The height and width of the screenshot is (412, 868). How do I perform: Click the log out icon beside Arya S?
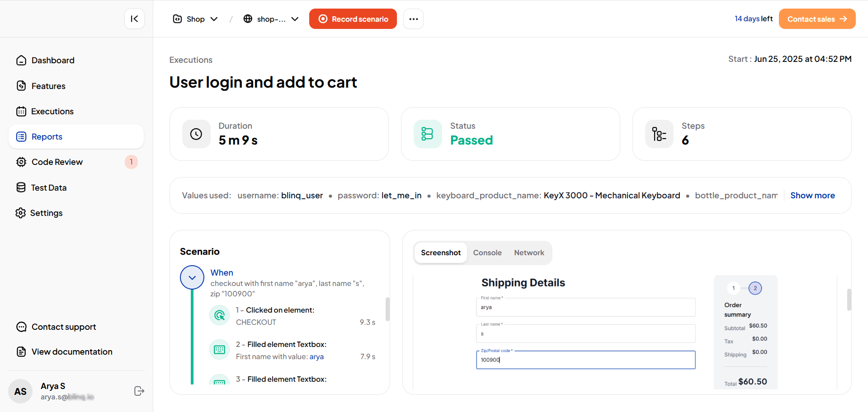click(x=139, y=391)
